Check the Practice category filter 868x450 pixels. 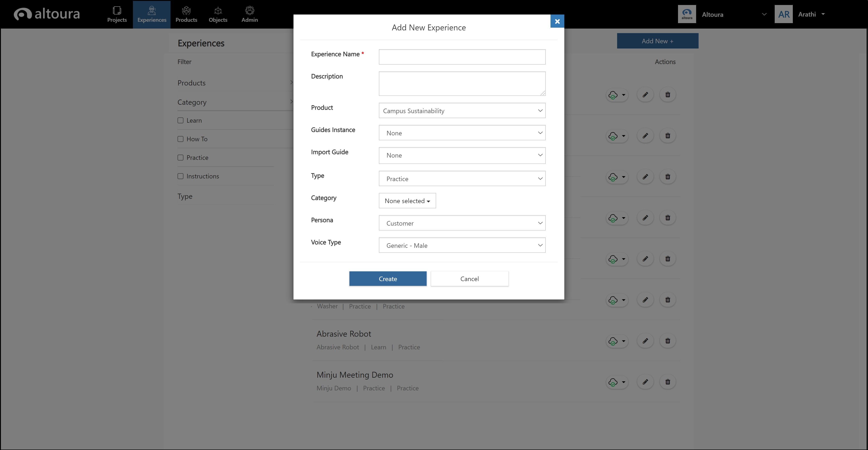tap(181, 158)
